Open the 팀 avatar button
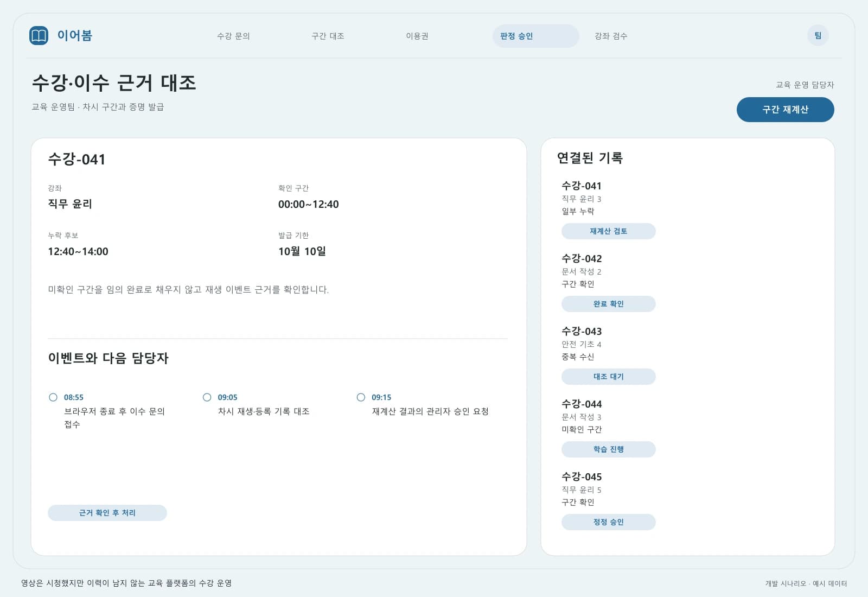This screenshot has width=868, height=597. point(818,36)
